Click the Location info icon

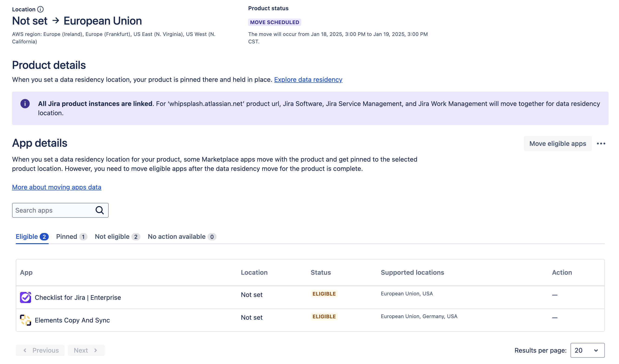[x=40, y=9]
